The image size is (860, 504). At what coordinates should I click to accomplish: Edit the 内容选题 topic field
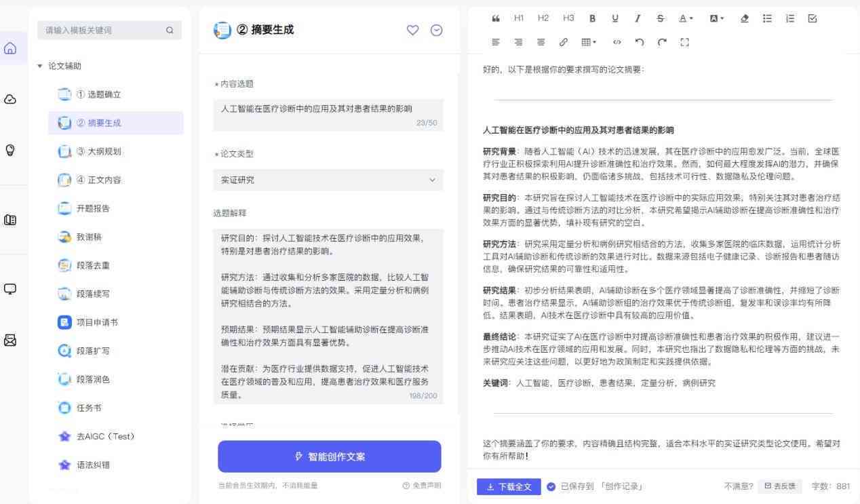(328, 115)
